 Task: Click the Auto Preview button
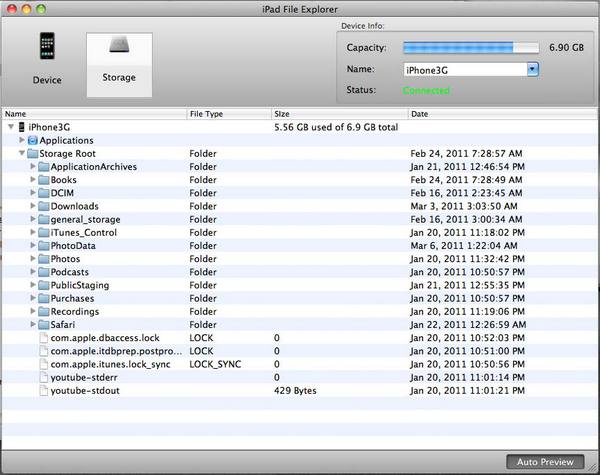point(545,462)
